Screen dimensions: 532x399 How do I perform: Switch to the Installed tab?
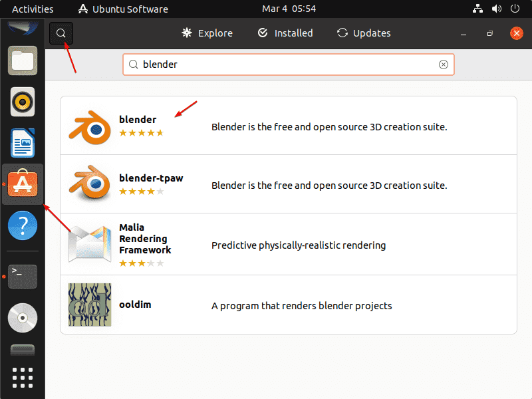coord(285,33)
